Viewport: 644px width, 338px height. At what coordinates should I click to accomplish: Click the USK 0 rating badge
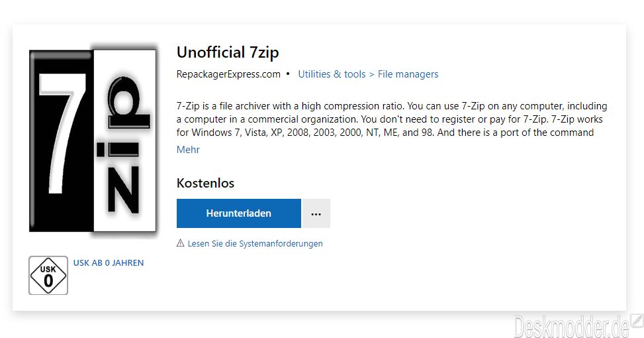(48, 275)
